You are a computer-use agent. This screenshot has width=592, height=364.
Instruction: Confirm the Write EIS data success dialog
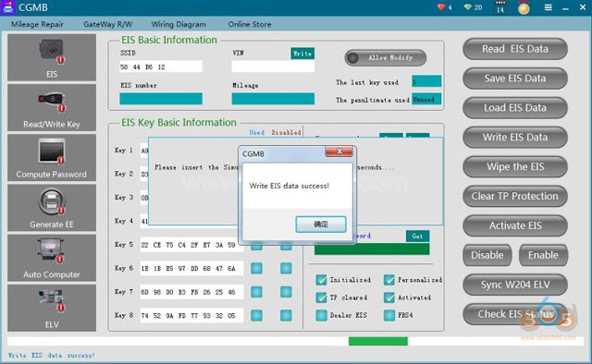[x=321, y=224]
